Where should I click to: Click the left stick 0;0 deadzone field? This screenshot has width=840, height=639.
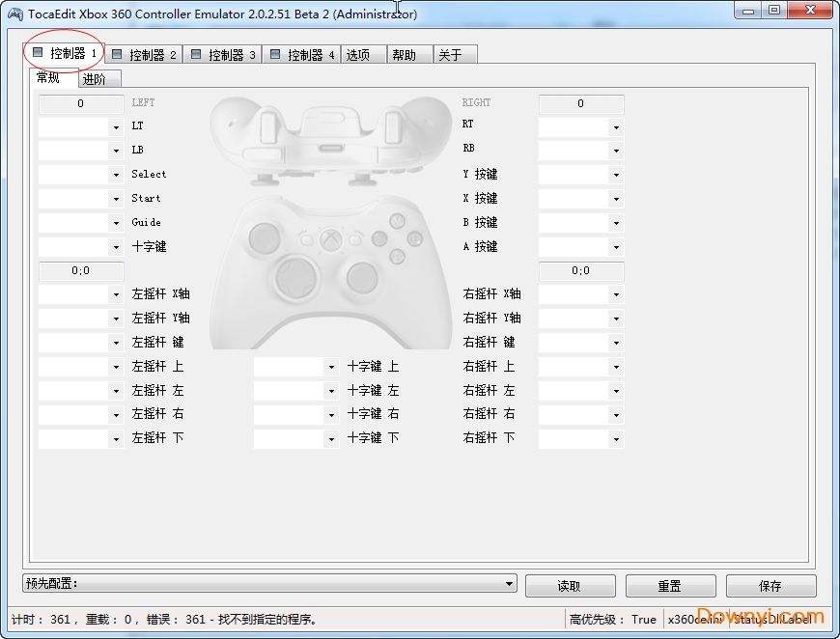[81, 270]
